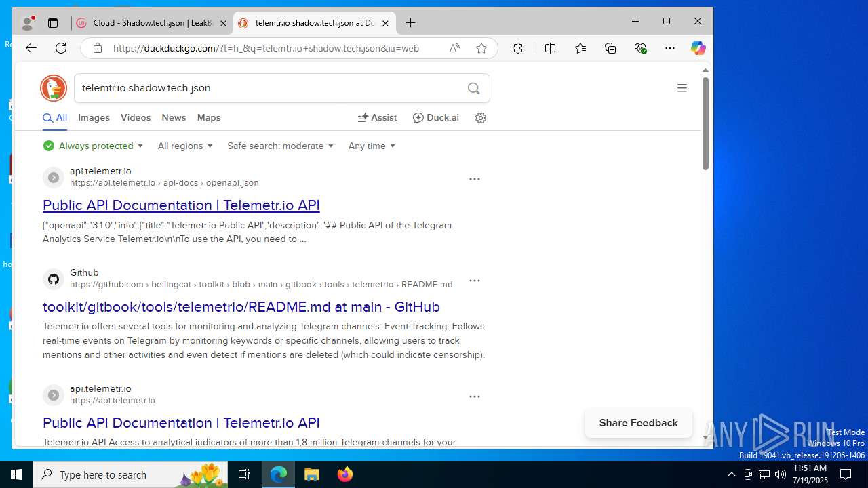Open the taskbar clock showing 11:51 AM
The image size is (868, 488).
click(x=810, y=474)
